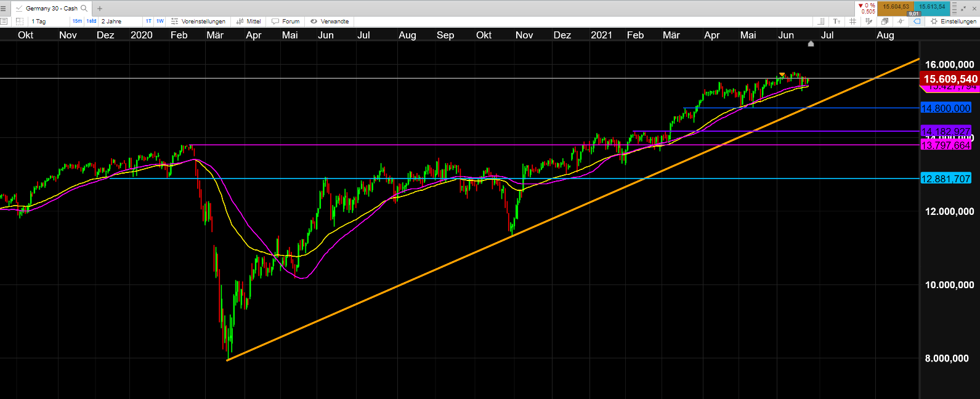The image size is (980, 399).
Task: Open Einstellungen settings
Action: point(954,22)
